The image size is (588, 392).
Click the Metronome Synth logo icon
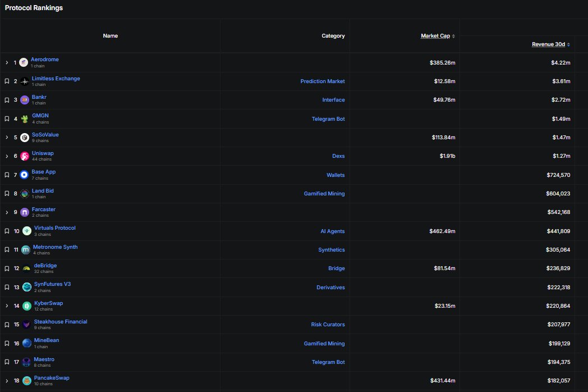pos(26,250)
